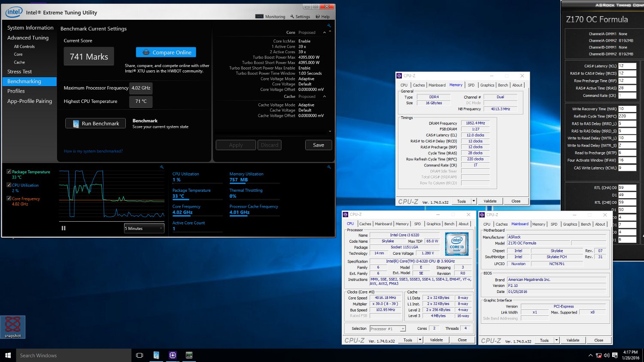Open the 5 Minutes time range dropdown
The width and height of the screenshot is (644, 362).
pyautogui.click(x=144, y=228)
